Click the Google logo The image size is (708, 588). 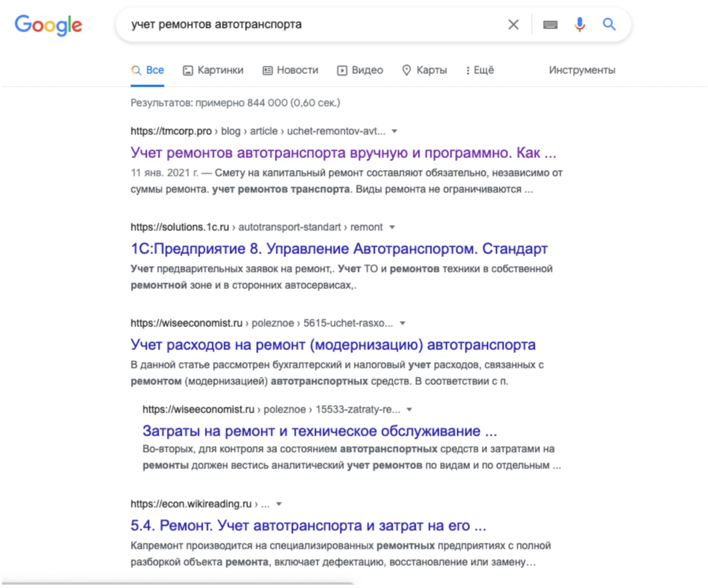pyautogui.click(x=48, y=25)
